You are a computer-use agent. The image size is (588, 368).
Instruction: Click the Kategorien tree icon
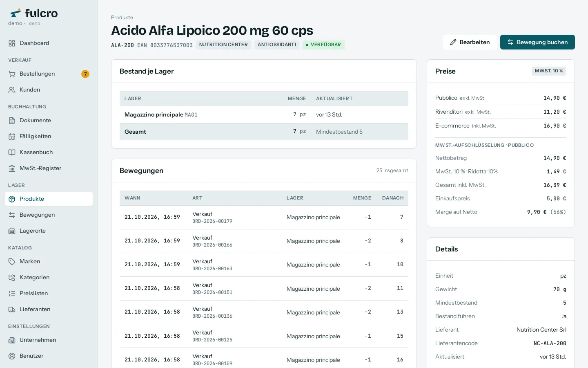coord(12,278)
